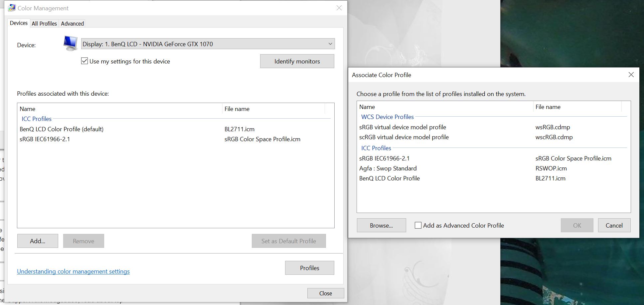Select scRGB virtual device model profile
This screenshot has height=305, width=644.
(404, 137)
